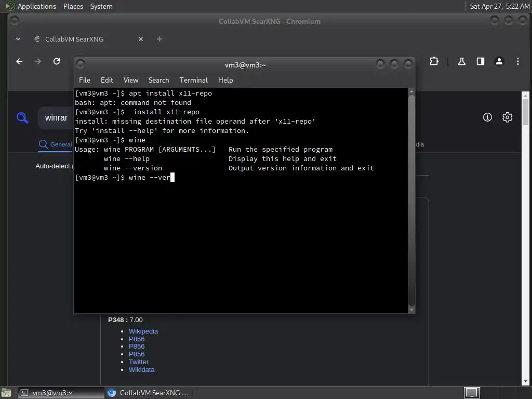Click the terminal scrollbar down arrow
532x399 pixels.
pos(411,310)
